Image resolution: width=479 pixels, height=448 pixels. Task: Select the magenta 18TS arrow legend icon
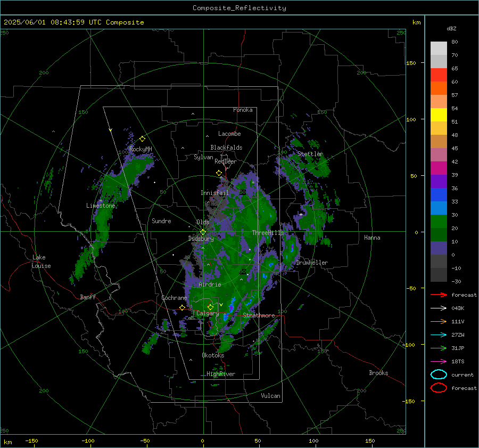(x=439, y=362)
